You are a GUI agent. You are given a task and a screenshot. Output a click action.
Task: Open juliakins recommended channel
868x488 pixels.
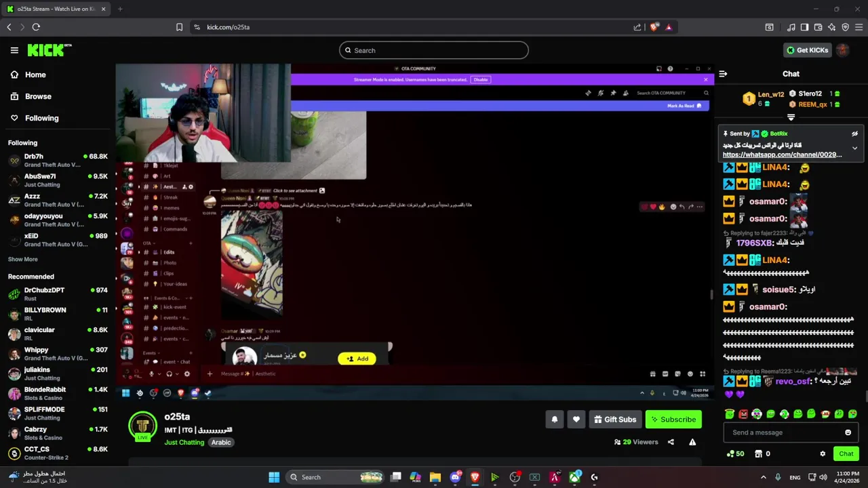pyautogui.click(x=58, y=373)
